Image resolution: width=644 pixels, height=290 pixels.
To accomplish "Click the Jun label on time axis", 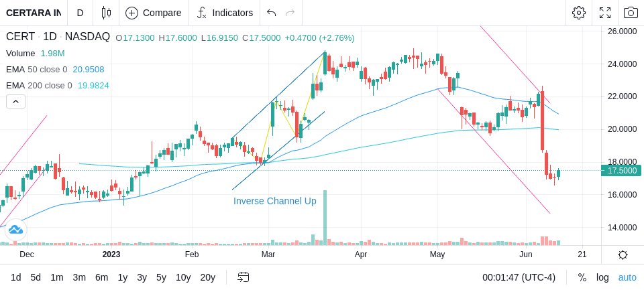I will pyautogui.click(x=525, y=255).
